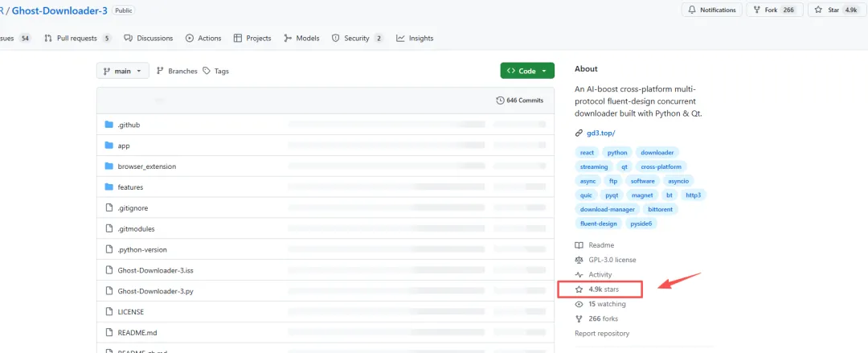The image size is (868, 353).
Task: Click the book icon beside Readme
Action: [x=579, y=245]
